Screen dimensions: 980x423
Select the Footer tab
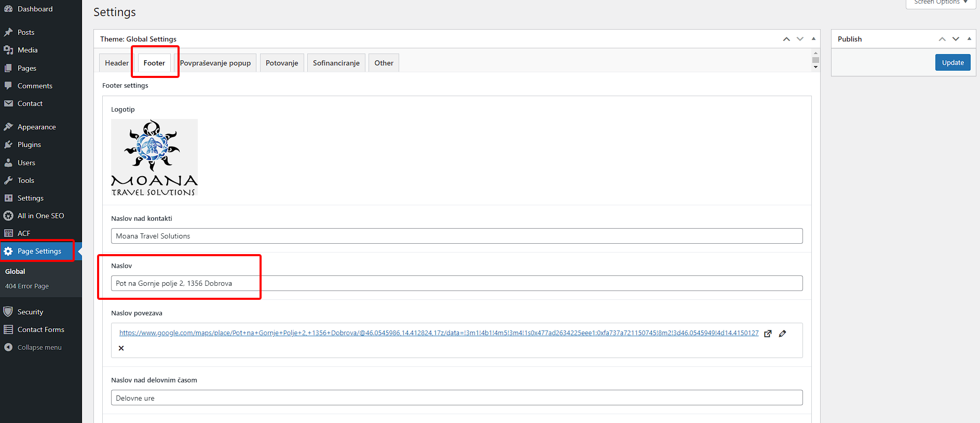click(x=154, y=63)
